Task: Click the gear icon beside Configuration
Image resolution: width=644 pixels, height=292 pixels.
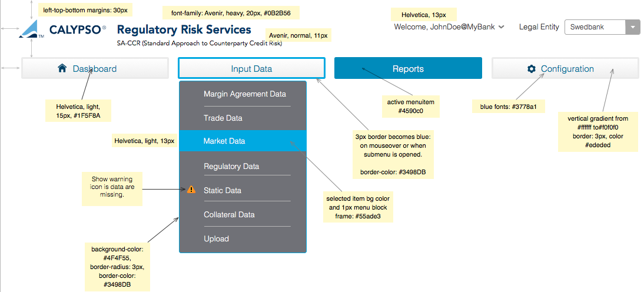Action: coord(532,69)
